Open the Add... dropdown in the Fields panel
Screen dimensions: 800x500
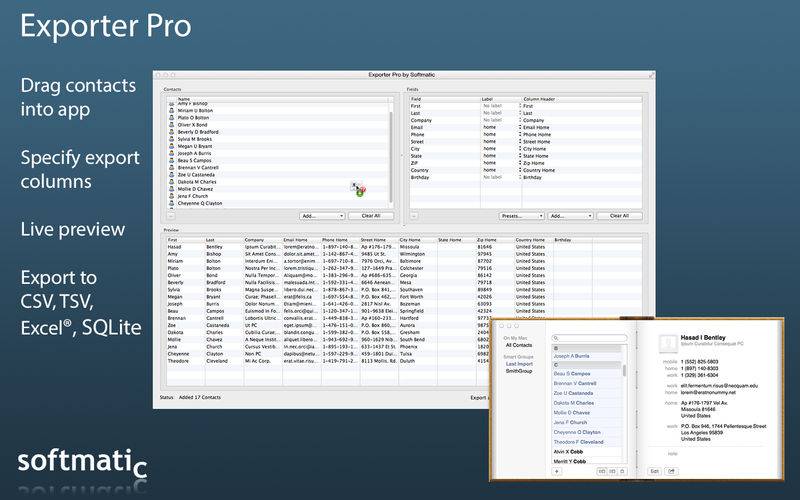[570, 216]
